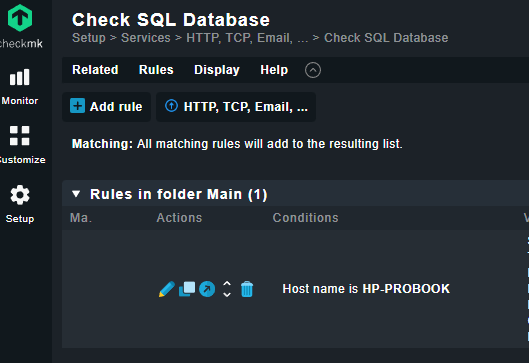Move the HP-PROBOOK rule to another folder
This screenshot has height=363, width=529.
pos(207,289)
